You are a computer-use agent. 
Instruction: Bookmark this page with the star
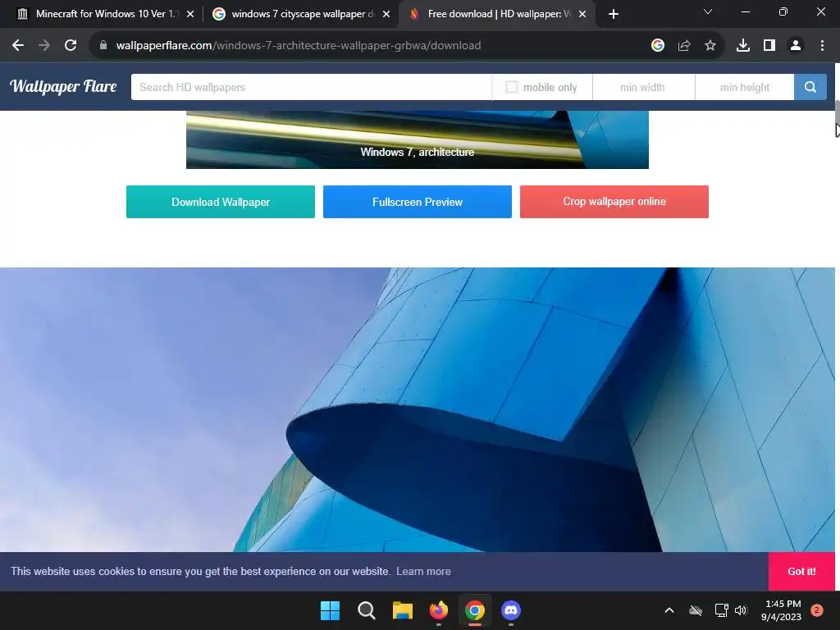pos(710,46)
